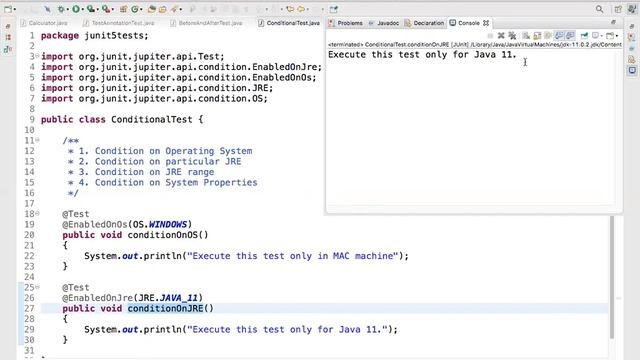The height and width of the screenshot is (360, 640).
Task: Open the Coverage dropdown arrow
Action: (x=98, y=9)
